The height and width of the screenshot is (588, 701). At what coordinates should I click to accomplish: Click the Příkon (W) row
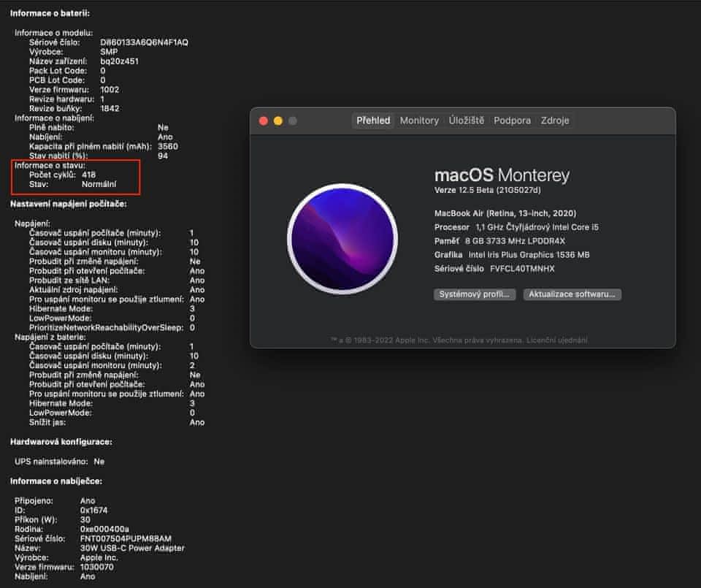[x=53, y=519]
